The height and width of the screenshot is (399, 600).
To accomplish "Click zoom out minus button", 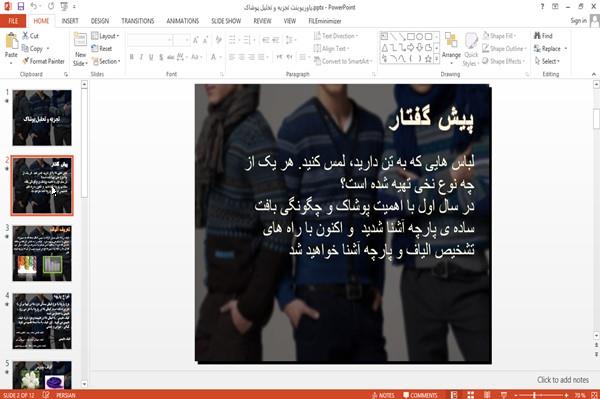I will coord(515,395).
